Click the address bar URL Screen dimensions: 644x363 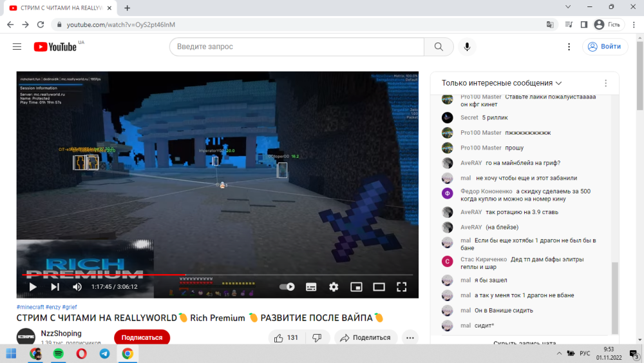(x=121, y=25)
